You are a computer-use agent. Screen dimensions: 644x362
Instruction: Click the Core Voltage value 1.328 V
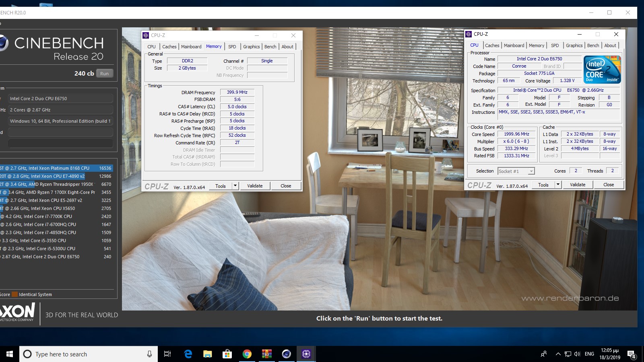[x=567, y=80]
